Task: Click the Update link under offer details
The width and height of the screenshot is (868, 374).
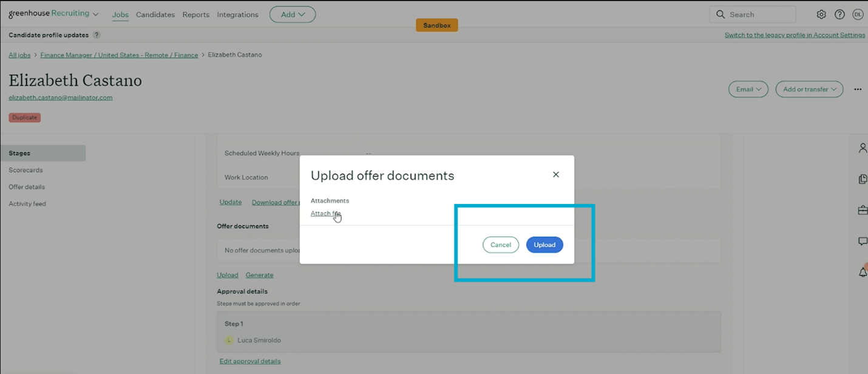Action: coord(231,202)
